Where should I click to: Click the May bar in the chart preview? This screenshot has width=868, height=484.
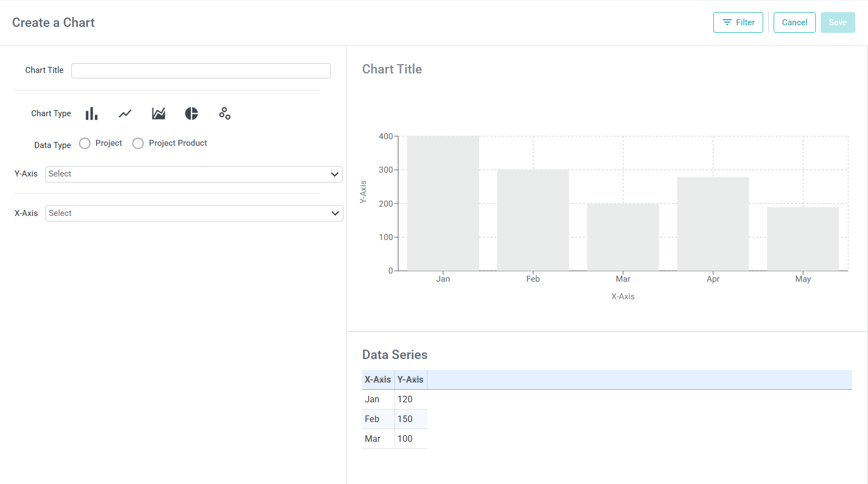[x=803, y=239]
